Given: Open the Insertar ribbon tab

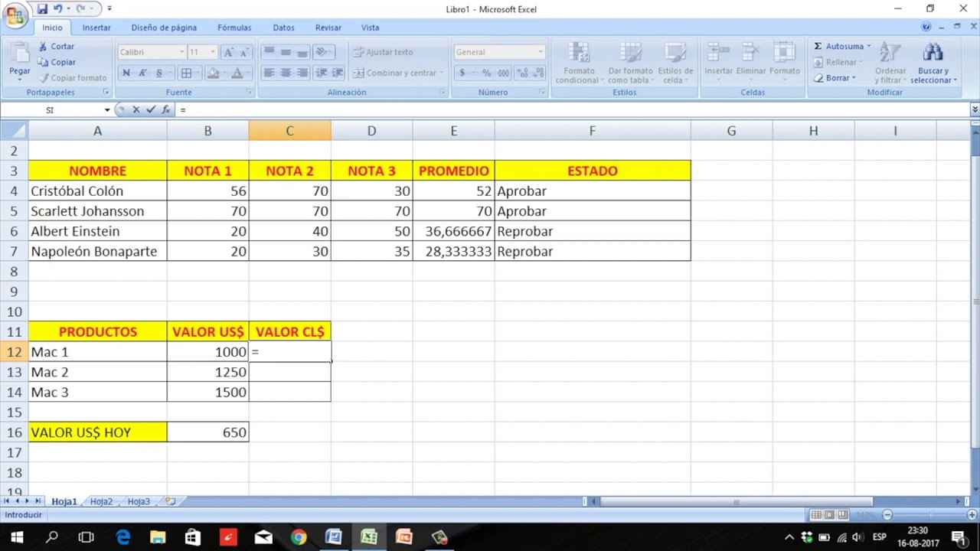Looking at the screenshot, I should coord(96,28).
